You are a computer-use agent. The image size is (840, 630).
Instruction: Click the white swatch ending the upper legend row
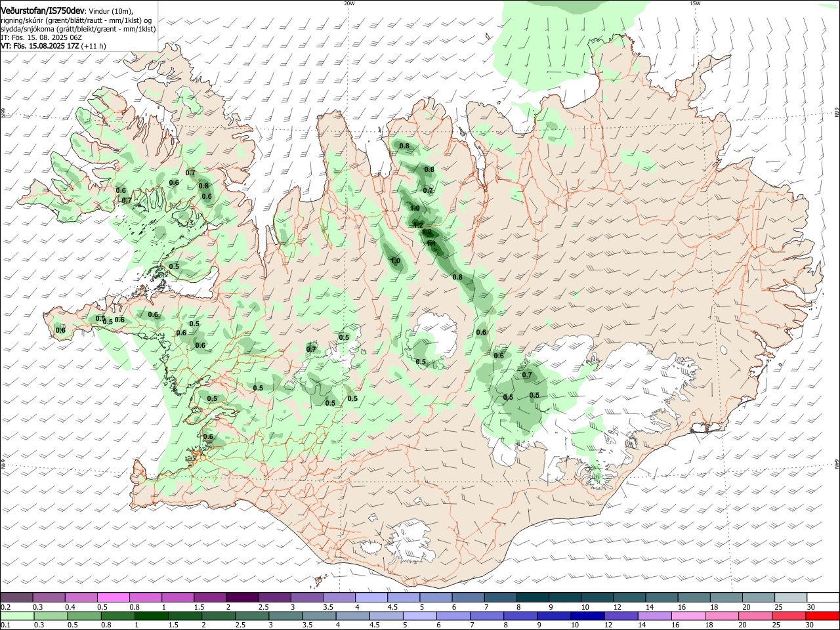(822, 598)
